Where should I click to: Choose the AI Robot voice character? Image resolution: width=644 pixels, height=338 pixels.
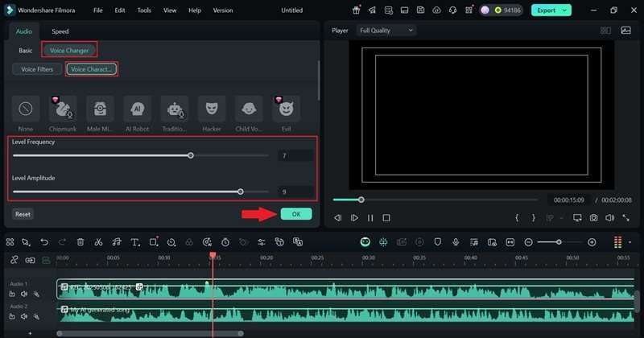tap(137, 109)
